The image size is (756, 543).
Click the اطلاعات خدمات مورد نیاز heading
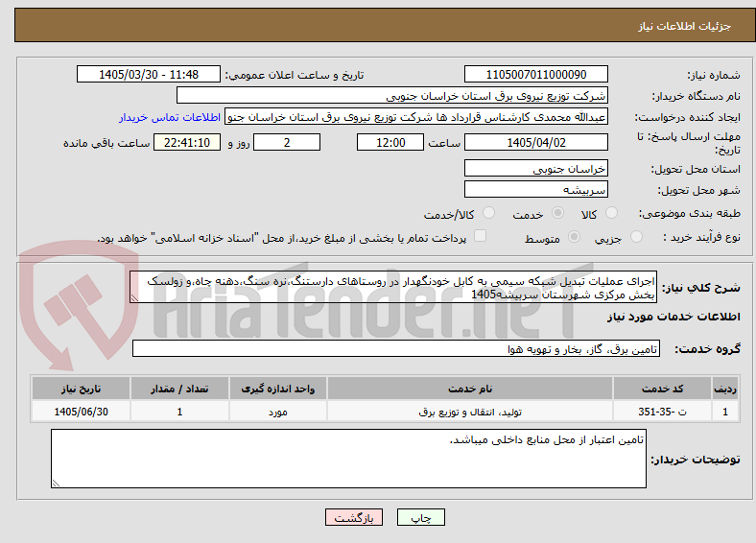point(673,317)
